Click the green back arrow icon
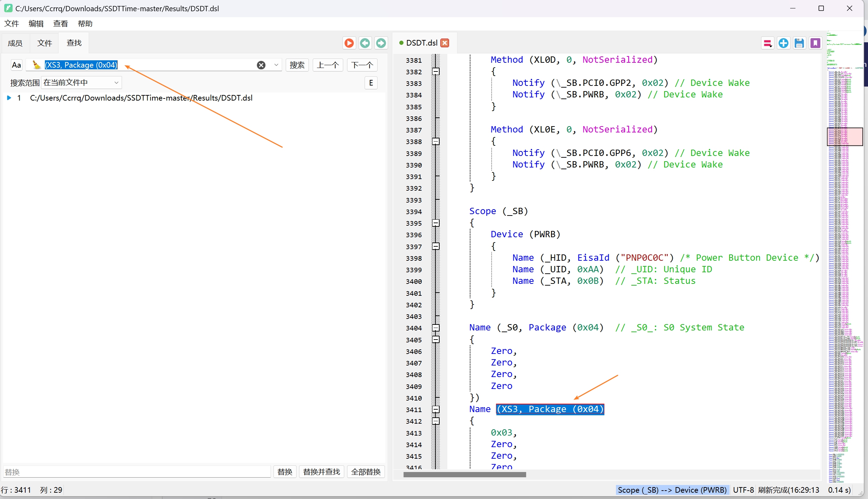The height and width of the screenshot is (499, 868). [x=365, y=43]
